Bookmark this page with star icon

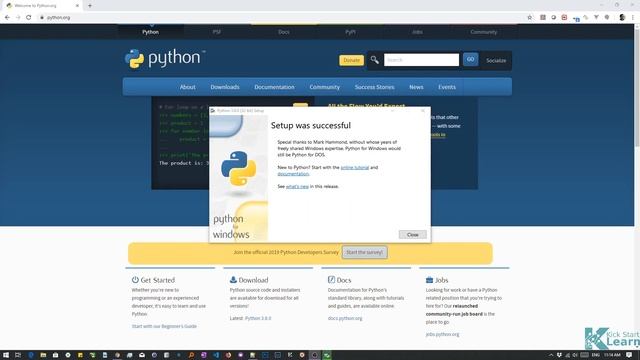(530, 18)
